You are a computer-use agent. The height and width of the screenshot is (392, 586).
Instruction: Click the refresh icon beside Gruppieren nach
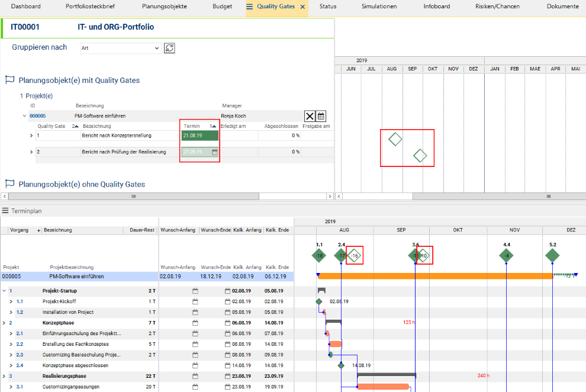point(169,49)
